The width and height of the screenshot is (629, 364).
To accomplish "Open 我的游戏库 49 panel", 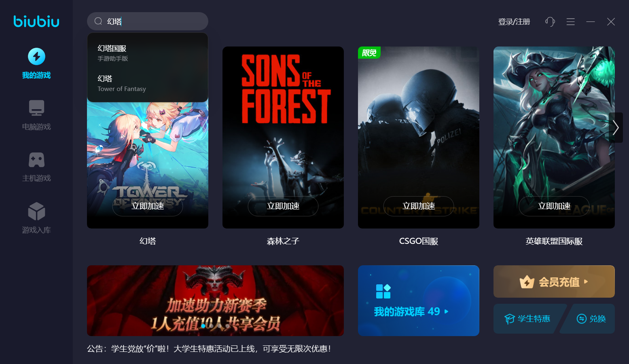I will click(419, 301).
